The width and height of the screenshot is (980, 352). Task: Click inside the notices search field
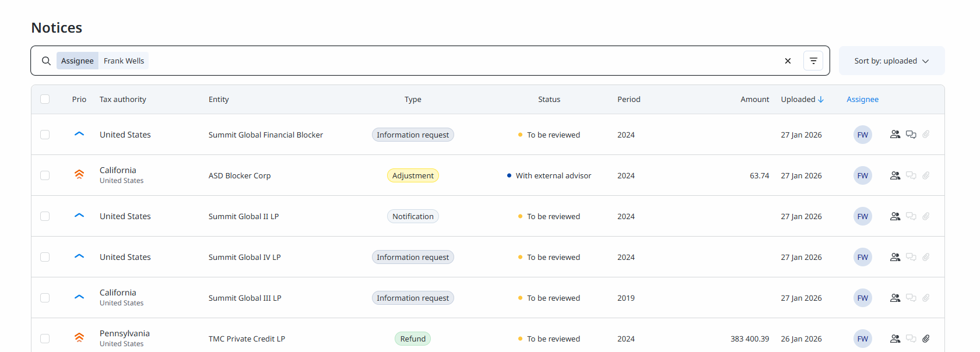[455, 61]
